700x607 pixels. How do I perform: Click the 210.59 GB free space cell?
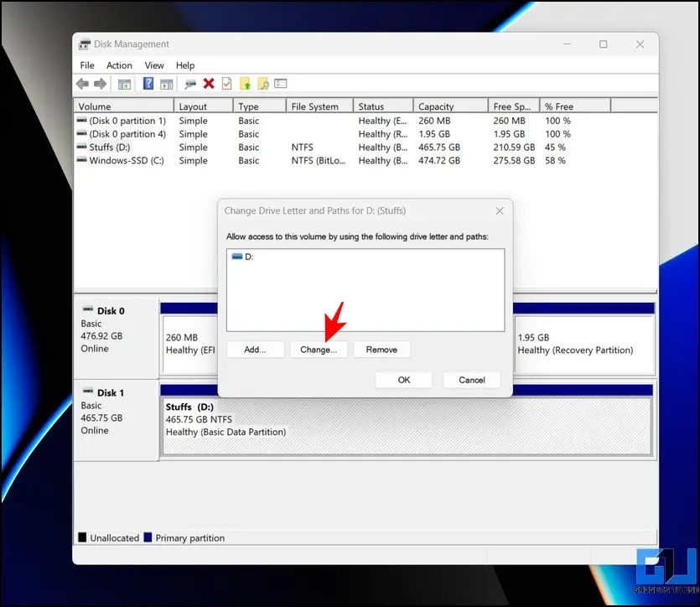tap(514, 148)
